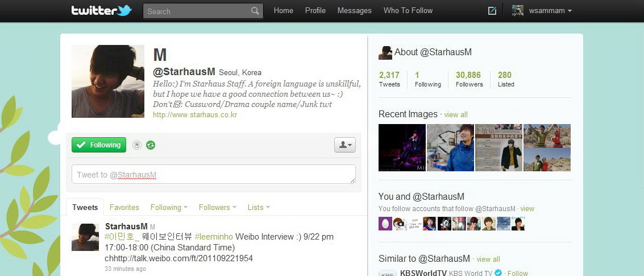
Task: Click the tweet's StarhausM avatar thumbnail
Action: [85, 237]
